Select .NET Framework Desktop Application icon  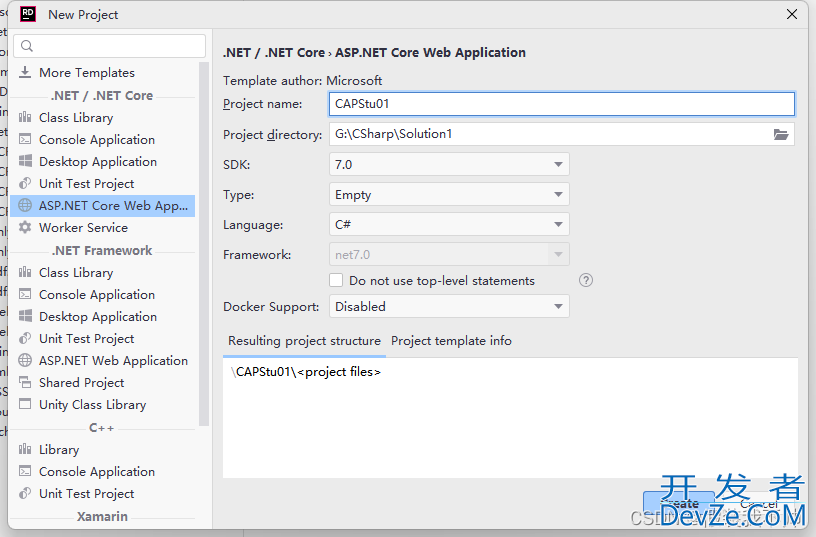[x=25, y=316]
